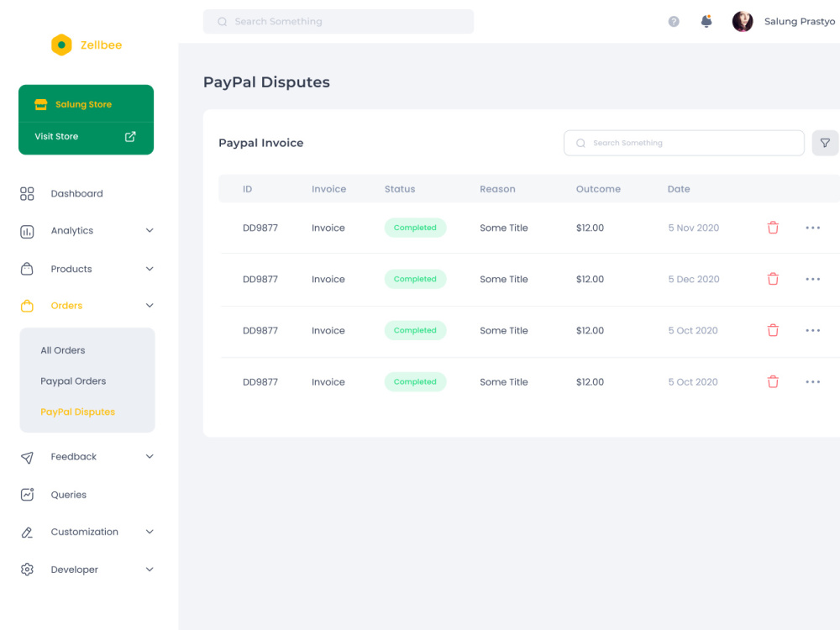Open the filter funnel button
The image size is (840, 630).
[825, 143]
